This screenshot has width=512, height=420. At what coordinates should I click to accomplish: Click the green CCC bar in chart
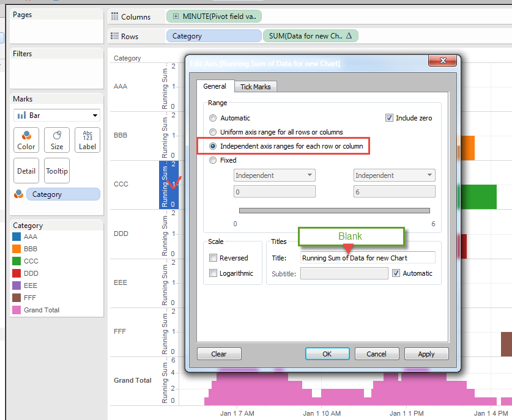pos(478,197)
